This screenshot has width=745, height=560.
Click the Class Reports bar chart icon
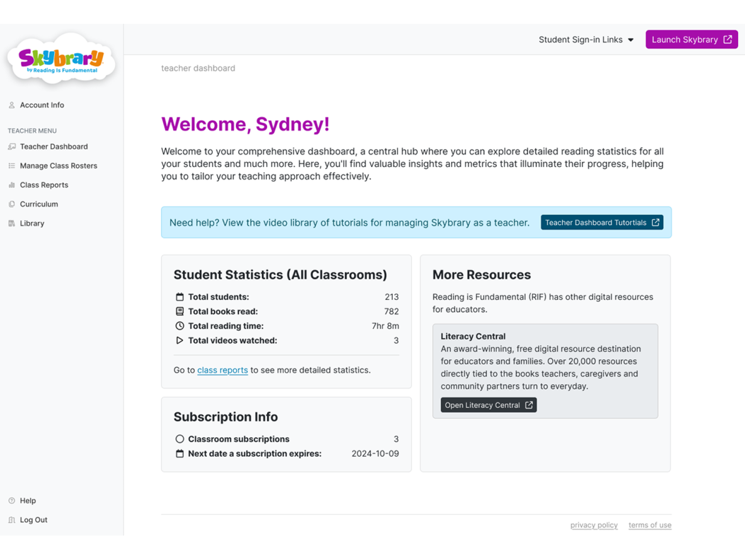[11, 185]
